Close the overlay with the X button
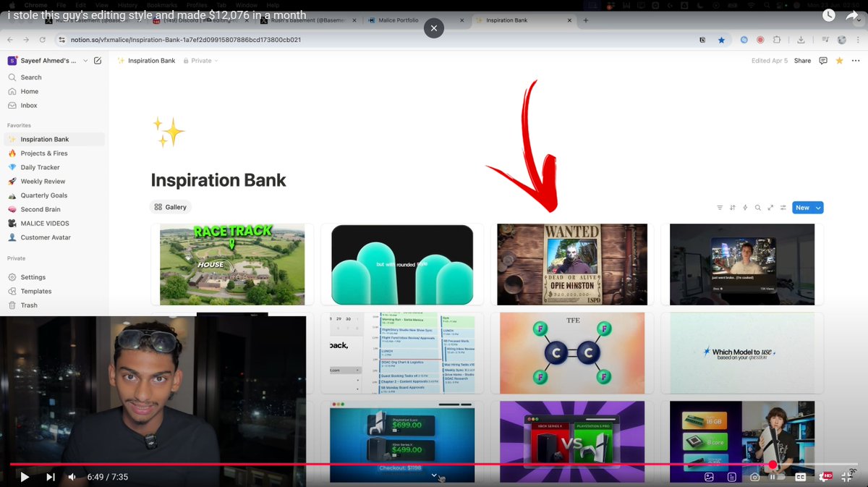 (x=434, y=28)
